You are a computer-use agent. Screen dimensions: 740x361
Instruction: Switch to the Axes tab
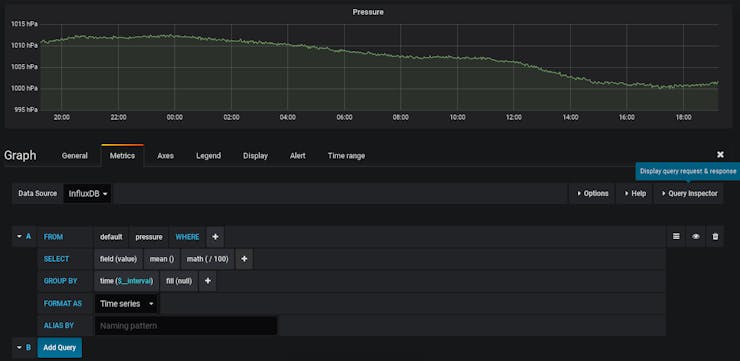pyautogui.click(x=166, y=156)
